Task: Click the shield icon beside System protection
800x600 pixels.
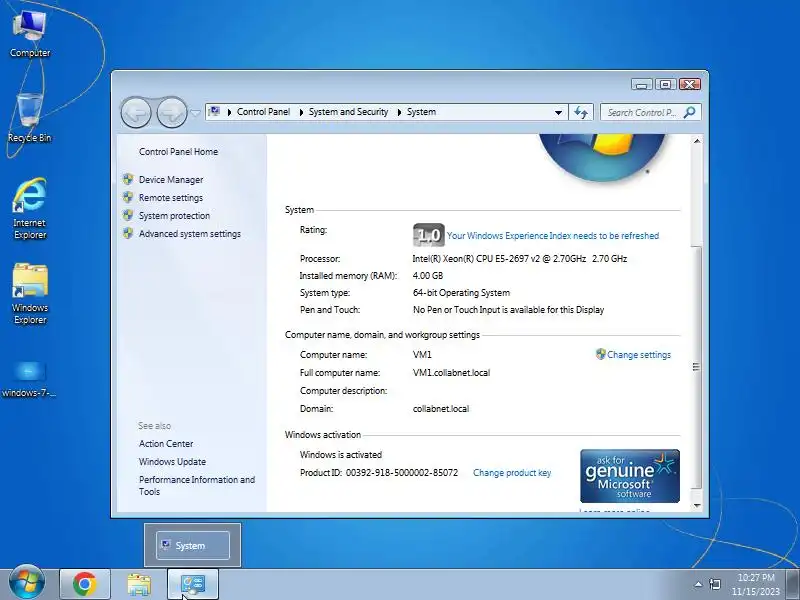Action: (128, 215)
